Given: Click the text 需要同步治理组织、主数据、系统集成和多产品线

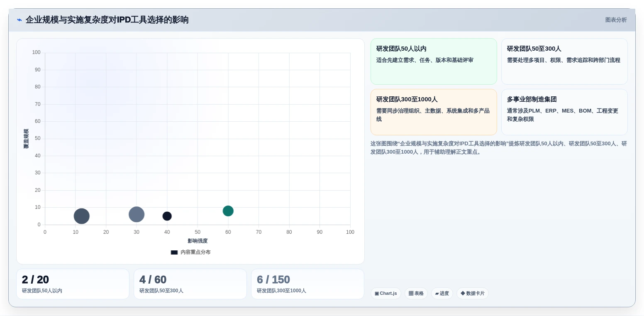Looking at the screenshot, I should (433, 115).
